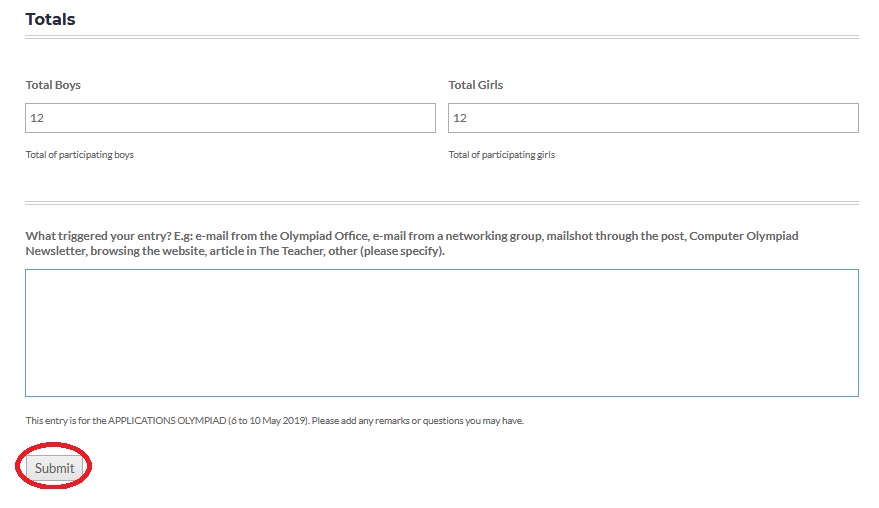Focus the Total Girls input field
The image size is (879, 508).
(653, 118)
